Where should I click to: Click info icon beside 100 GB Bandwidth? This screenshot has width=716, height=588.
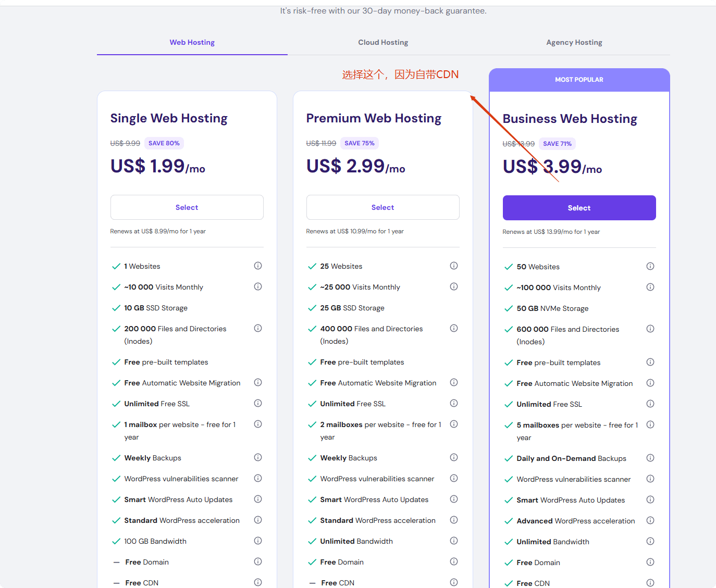tap(258, 541)
